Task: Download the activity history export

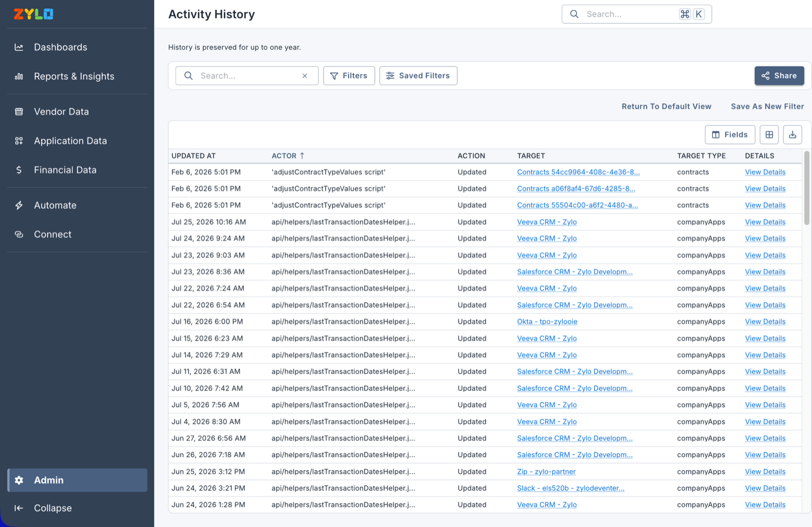Action: pos(792,135)
